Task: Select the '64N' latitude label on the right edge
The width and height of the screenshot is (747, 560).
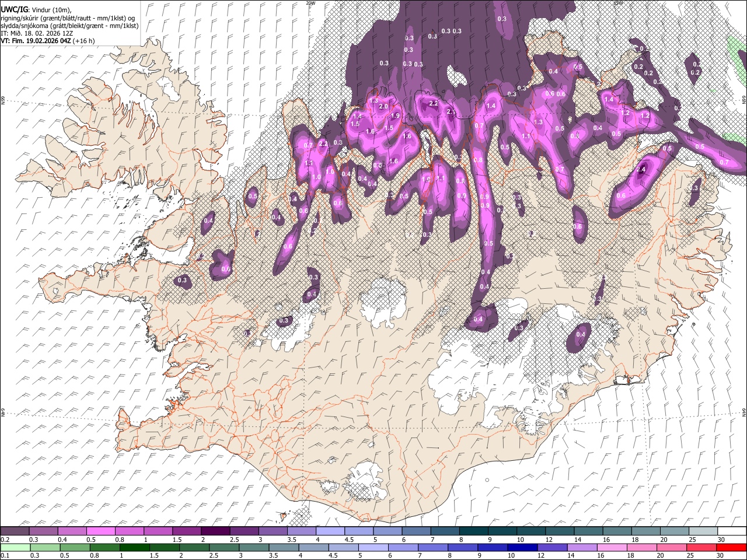Action: point(744,412)
